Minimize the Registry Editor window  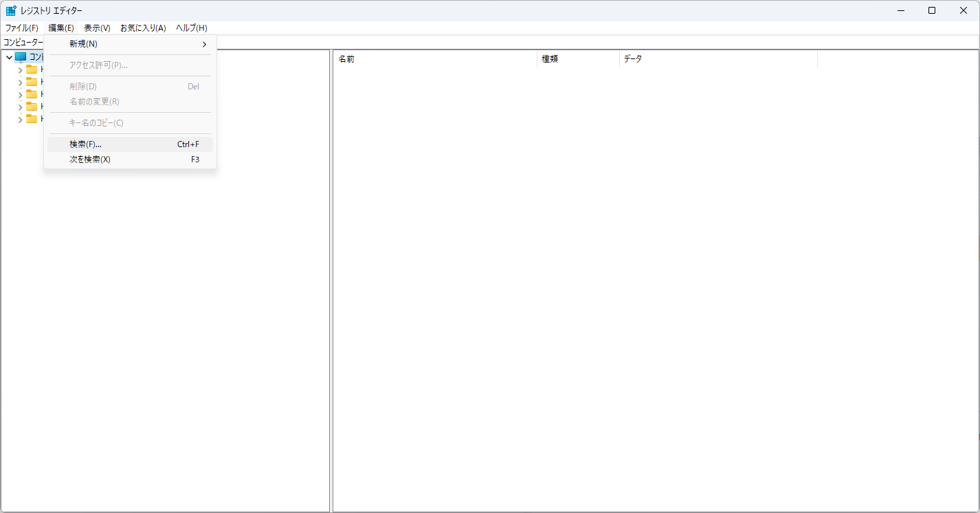(900, 10)
